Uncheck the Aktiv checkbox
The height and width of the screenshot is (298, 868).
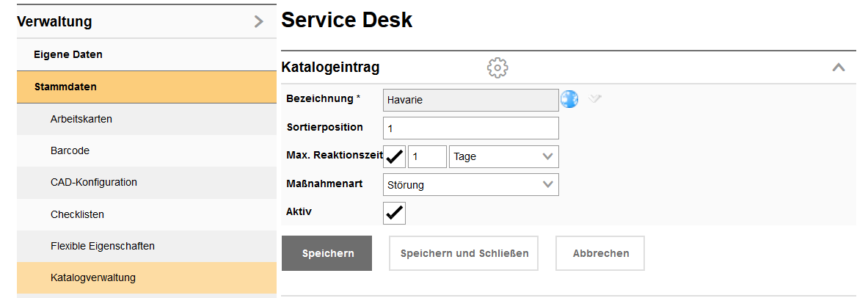pyautogui.click(x=395, y=213)
